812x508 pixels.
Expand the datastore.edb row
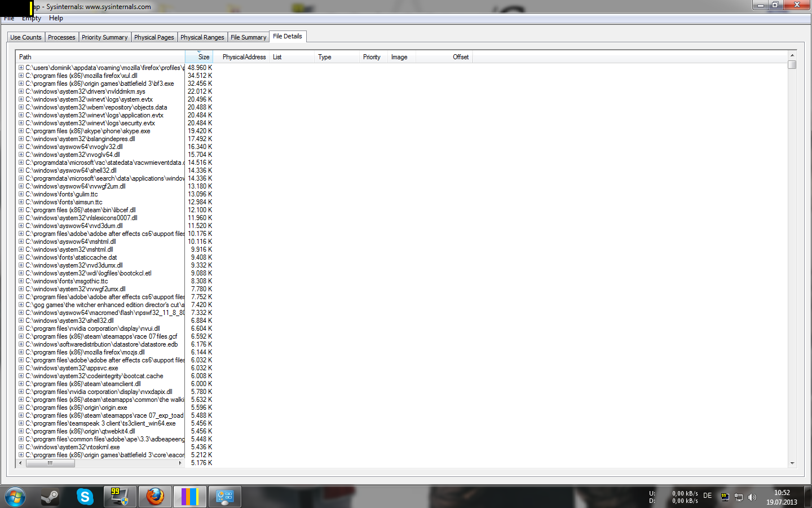pos(21,344)
